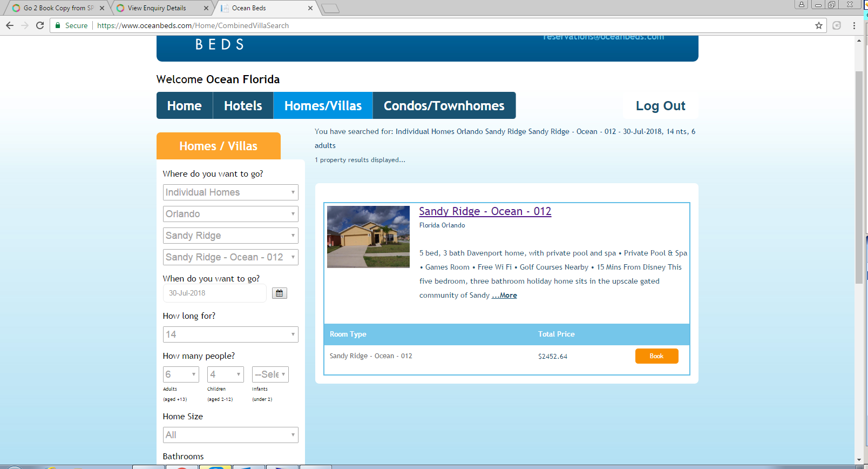Click the grey extension icon beside the address bar
Screen dimensions: 868x469
click(x=837, y=25)
